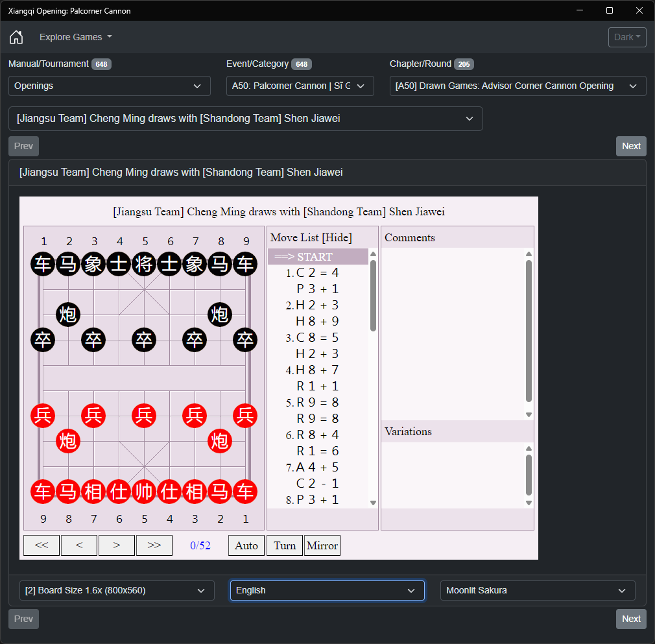Go to the Home icon
This screenshot has width=655, height=644.
click(x=16, y=37)
